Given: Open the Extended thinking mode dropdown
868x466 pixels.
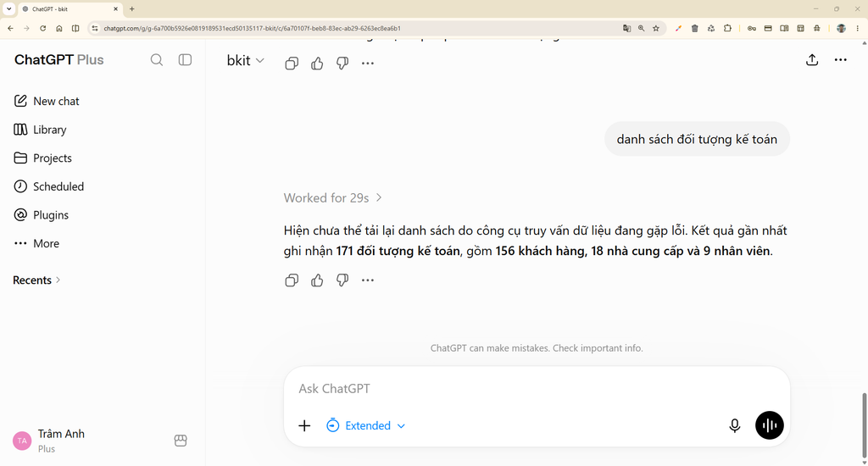Looking at the screenshot, I should (366, 425).
